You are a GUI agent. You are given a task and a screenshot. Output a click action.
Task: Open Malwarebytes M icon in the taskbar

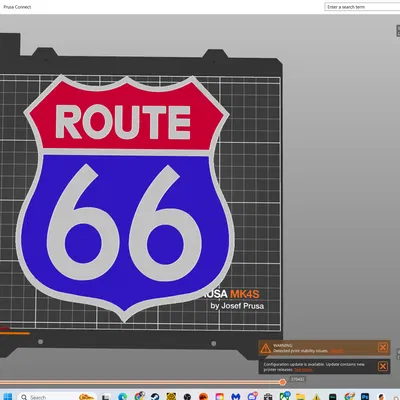[x=236, y=397]
